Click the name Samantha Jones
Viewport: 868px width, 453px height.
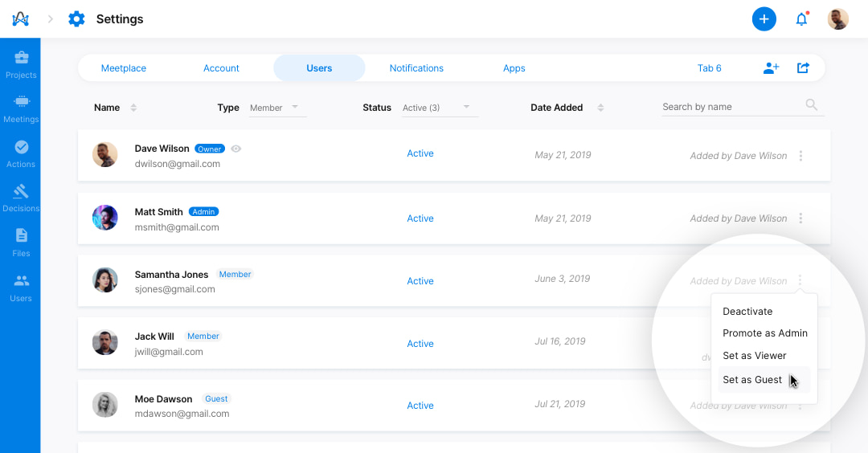[x=172, y=275]
